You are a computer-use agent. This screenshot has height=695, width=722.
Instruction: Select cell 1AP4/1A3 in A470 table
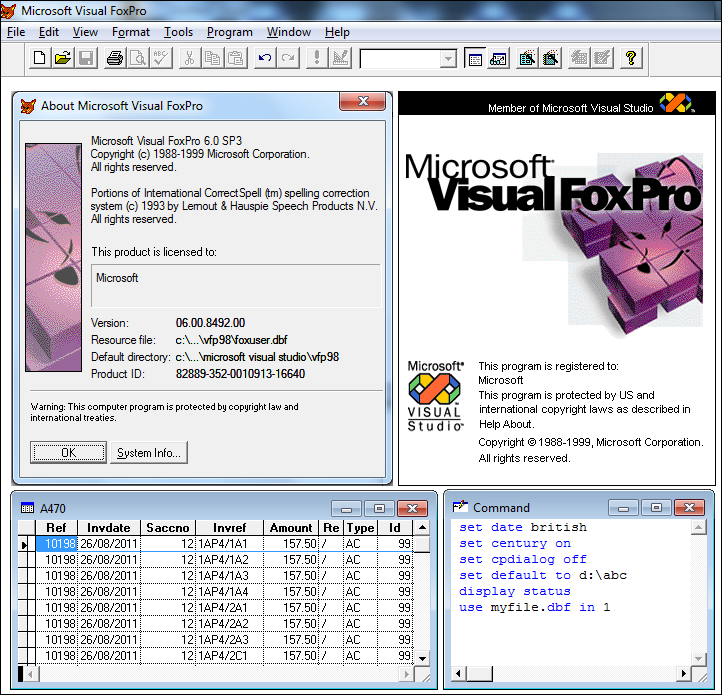(230, 576)
